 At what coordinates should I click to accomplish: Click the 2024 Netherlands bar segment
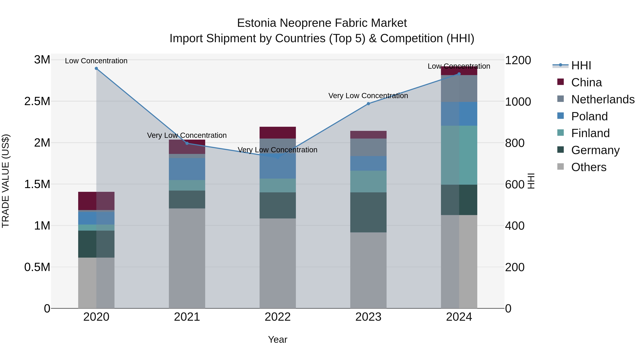pos(459,89)
